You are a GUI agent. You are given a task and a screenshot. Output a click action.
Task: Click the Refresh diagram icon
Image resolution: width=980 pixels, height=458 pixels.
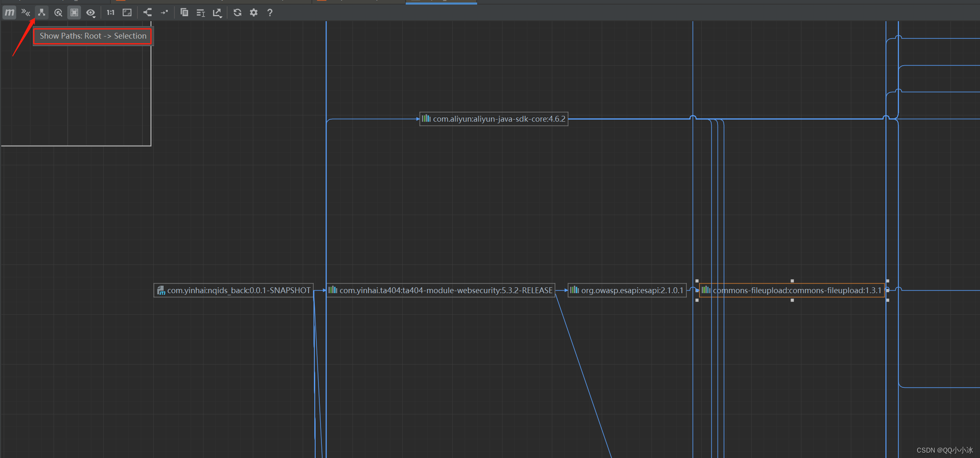click(x=237, y=12)
